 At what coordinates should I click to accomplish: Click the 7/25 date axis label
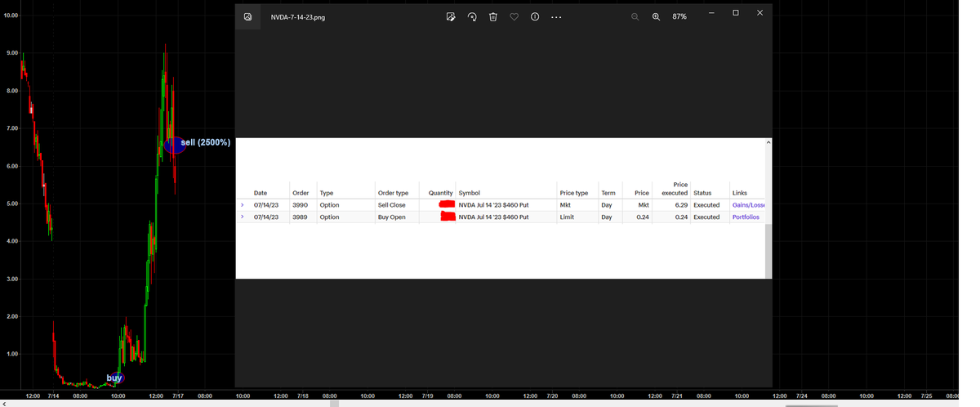(926, 396)
